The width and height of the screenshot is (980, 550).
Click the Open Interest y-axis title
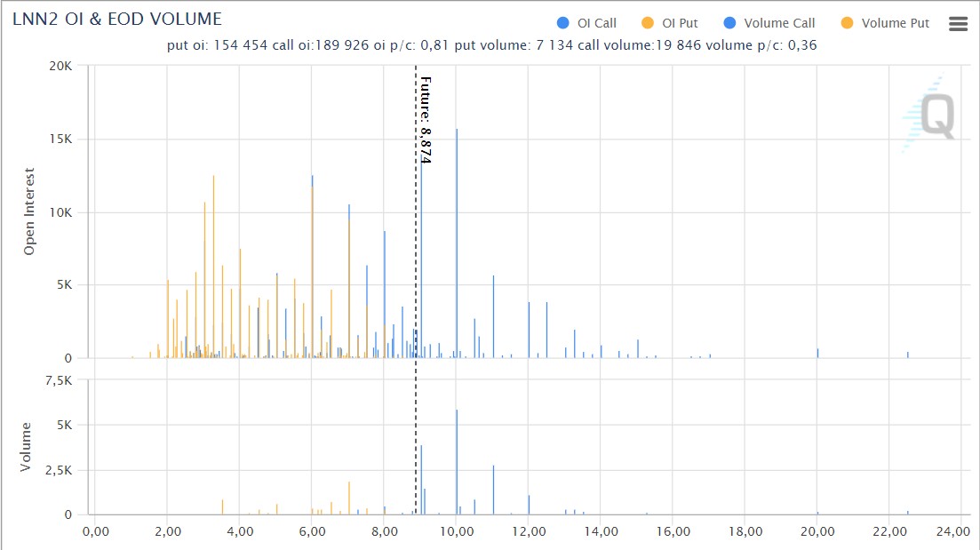29,211
